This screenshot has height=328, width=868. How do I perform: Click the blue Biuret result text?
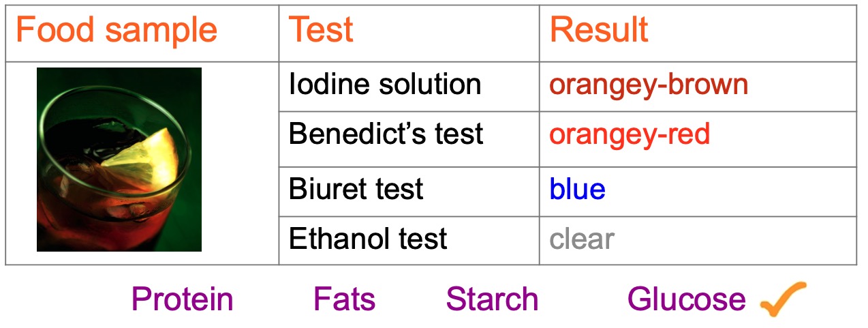[577, 189]
